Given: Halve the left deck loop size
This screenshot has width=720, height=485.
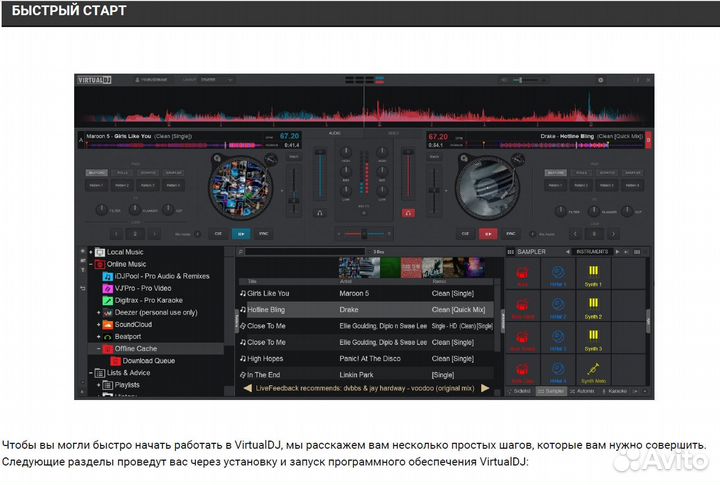Looking at the screenshot, I should [x=116, y=234].
